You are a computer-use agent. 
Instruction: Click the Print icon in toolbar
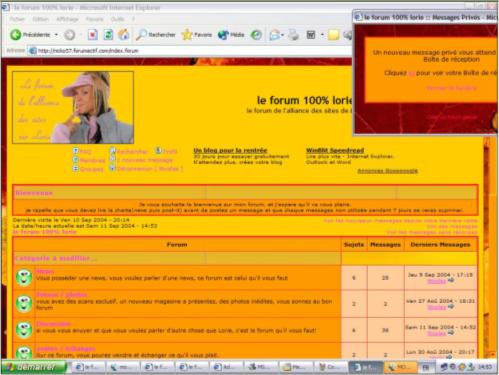[x=294, y=35]
